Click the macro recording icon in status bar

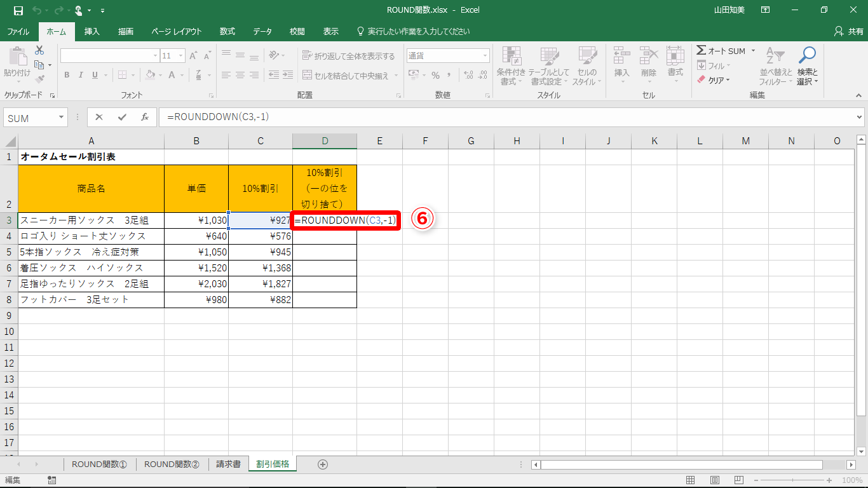(51, 480)
